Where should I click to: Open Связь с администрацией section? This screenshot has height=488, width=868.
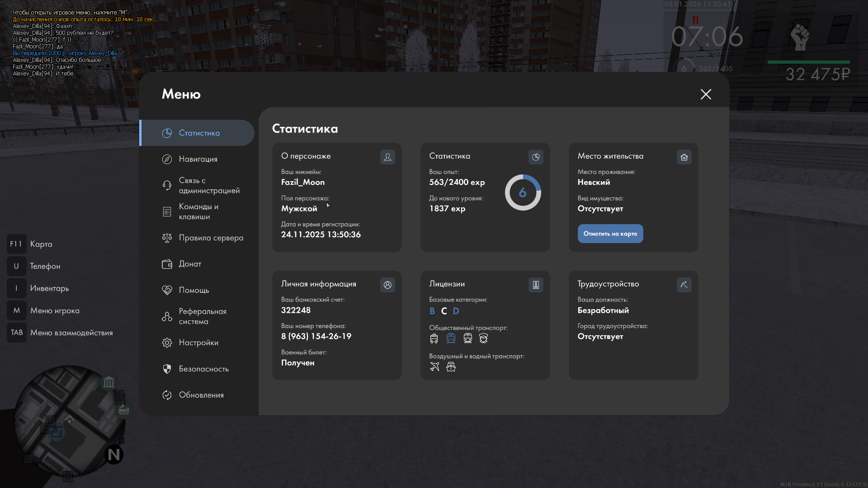click(208, 185)
